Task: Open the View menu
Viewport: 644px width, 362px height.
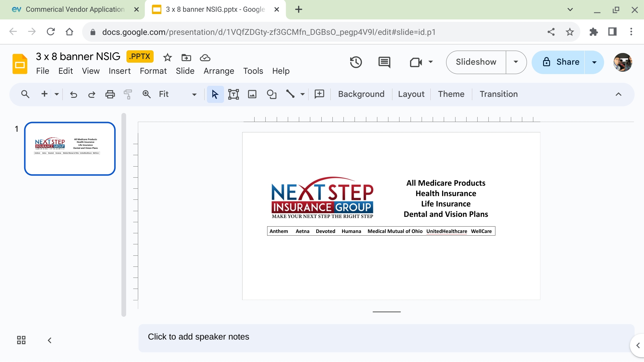Action: click(91, 71)
